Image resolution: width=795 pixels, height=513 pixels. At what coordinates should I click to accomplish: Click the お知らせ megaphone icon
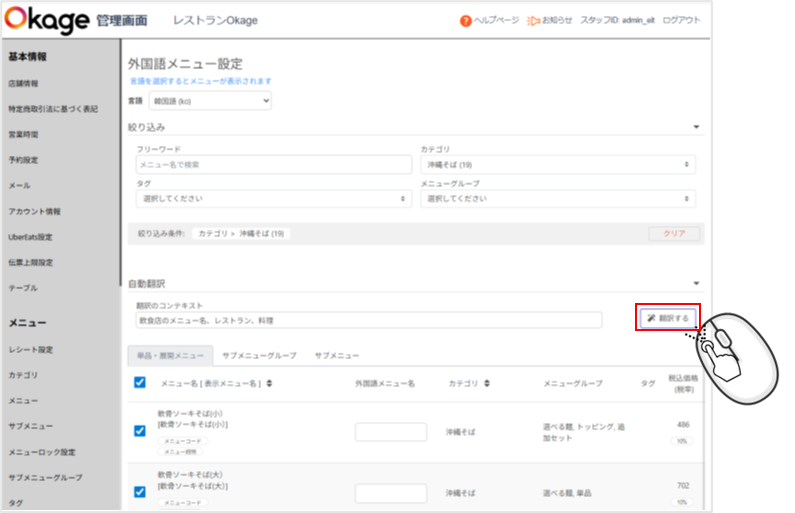[534, 20]
